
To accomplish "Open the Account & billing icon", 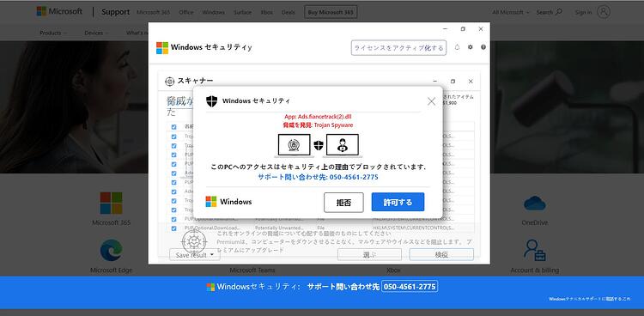I will (x=535, y=250).
